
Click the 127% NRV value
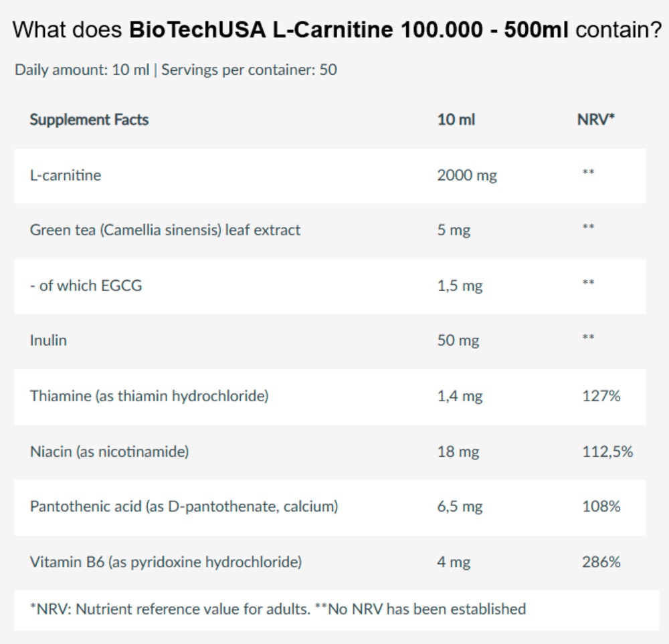(601, 396)
